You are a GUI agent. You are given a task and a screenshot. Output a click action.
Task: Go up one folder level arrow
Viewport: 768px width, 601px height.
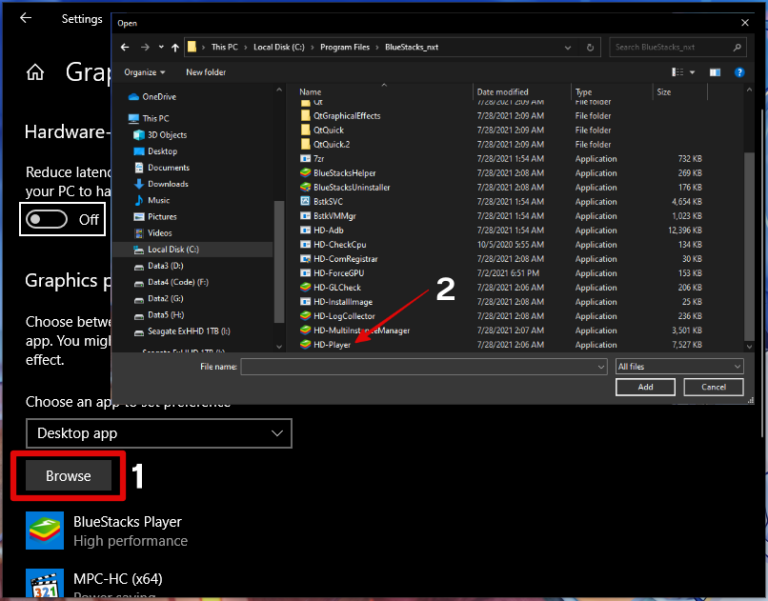(x=175, y=48)
